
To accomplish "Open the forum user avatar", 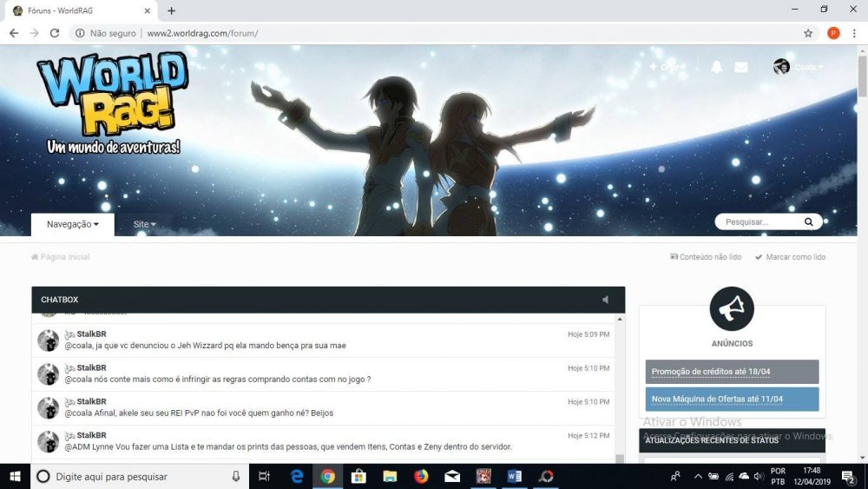I will pyautogui.click(x=781, y=67).
